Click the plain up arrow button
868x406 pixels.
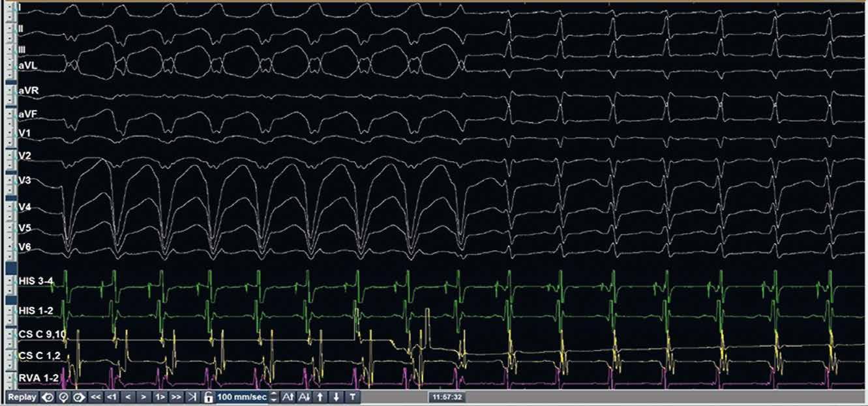(320, 397)
